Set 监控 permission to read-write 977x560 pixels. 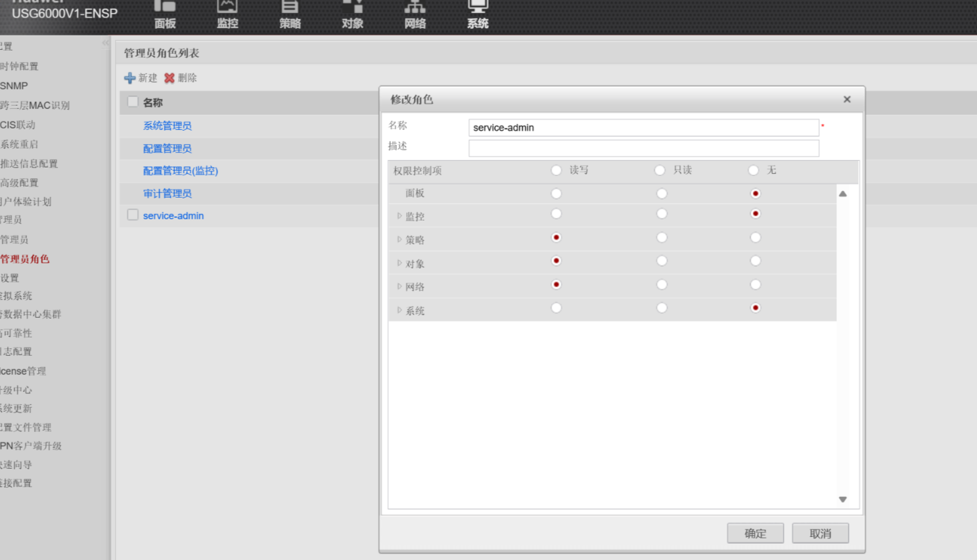coord(557,213)
